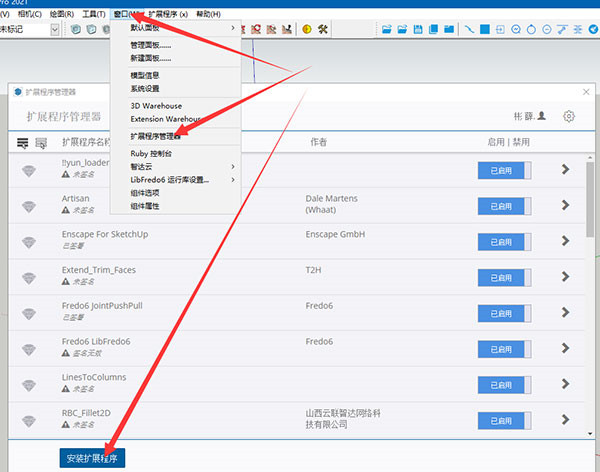
Task: Click the first open folder toolbar icon
Action: point(386,29)
